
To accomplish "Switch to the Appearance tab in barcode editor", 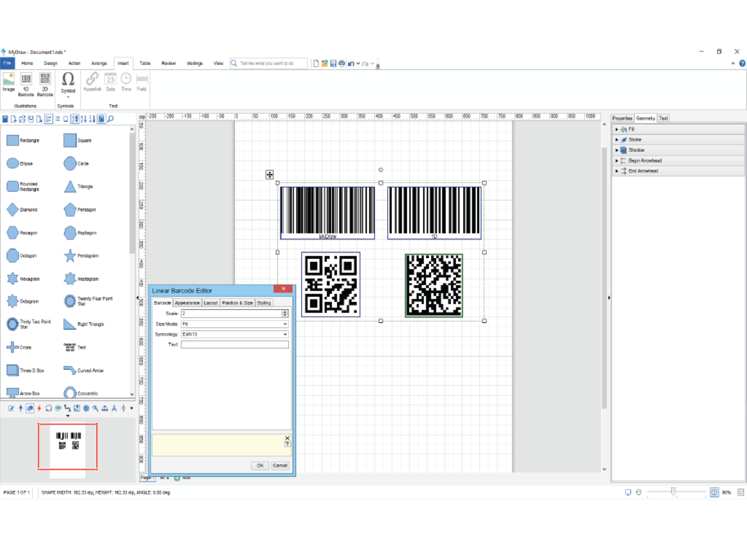I will 187,303.
